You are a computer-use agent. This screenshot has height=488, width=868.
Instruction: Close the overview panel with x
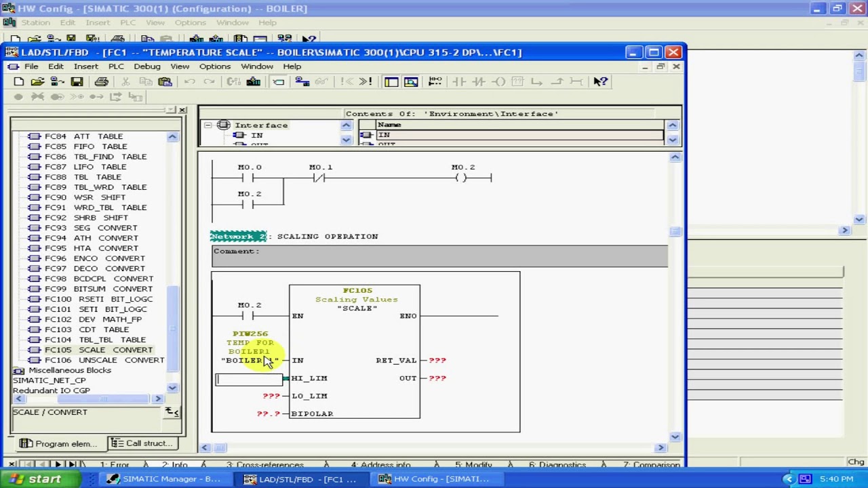(182, 110)
